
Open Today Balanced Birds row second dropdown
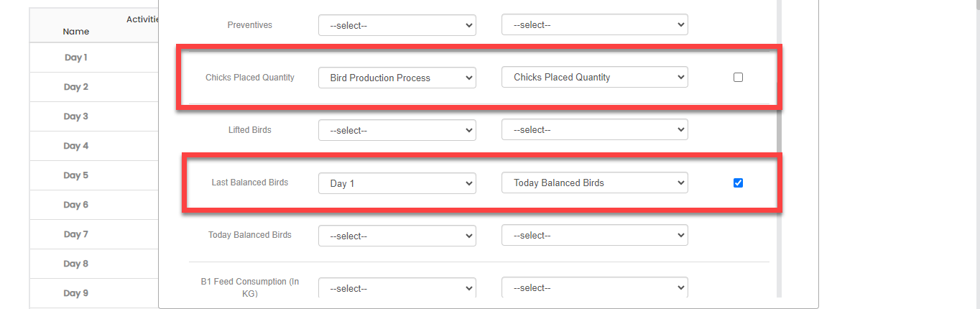(x=594, y=236)
